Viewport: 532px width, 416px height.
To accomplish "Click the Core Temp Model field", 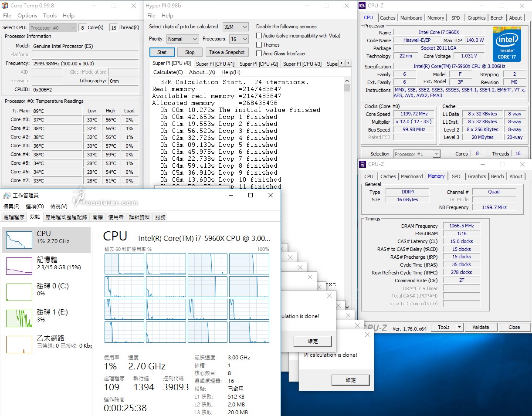I will click(x=85, y=46).
